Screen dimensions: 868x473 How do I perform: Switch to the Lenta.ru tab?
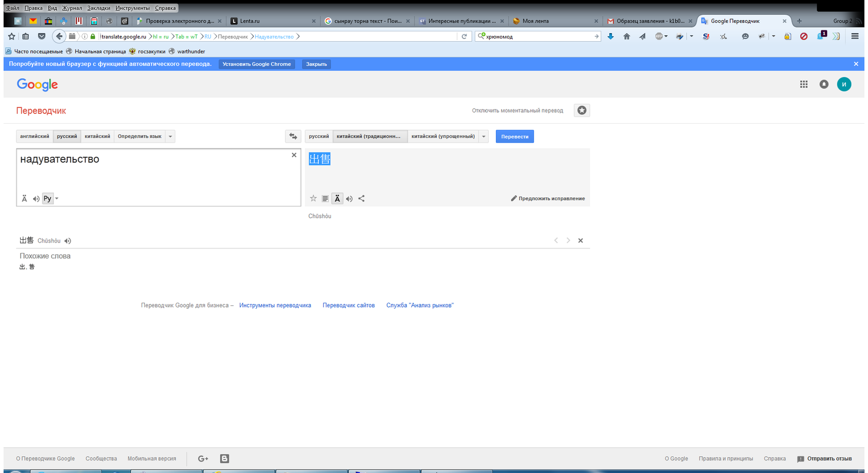273,21
